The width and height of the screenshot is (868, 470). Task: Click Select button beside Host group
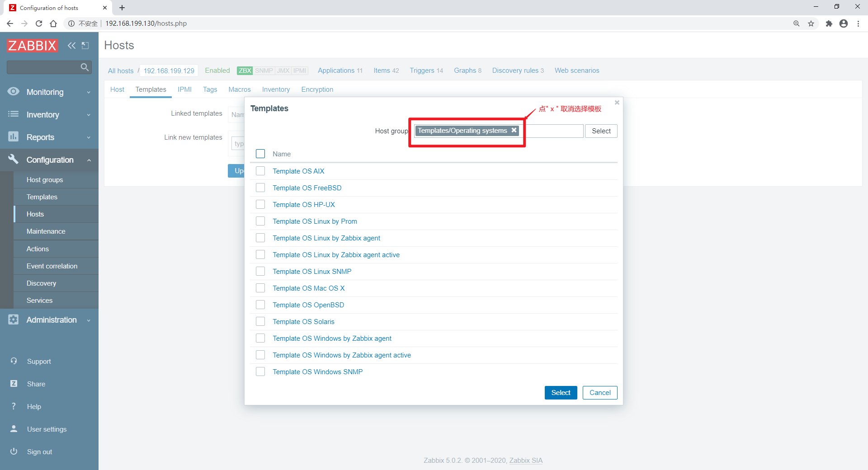[x=601, y=131]
